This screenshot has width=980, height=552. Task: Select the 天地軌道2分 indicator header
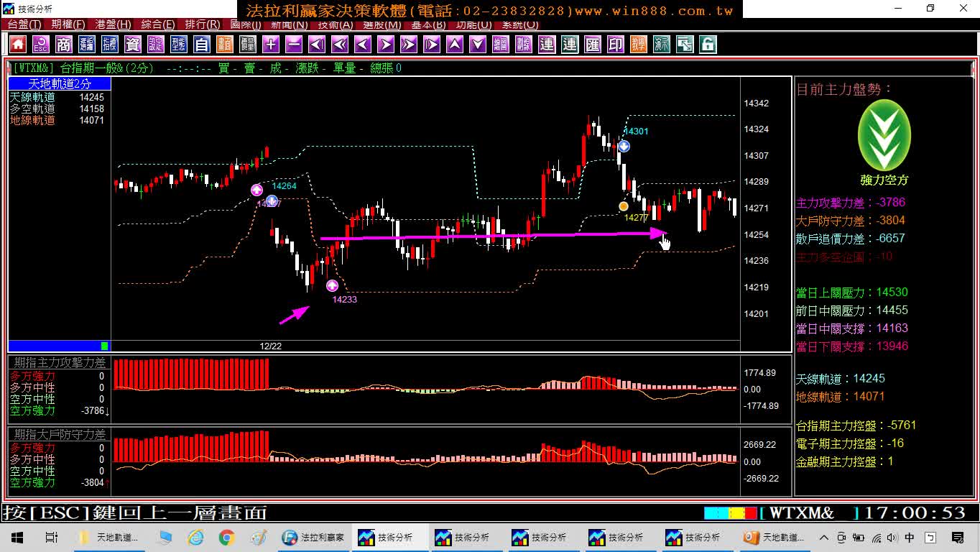60,84
